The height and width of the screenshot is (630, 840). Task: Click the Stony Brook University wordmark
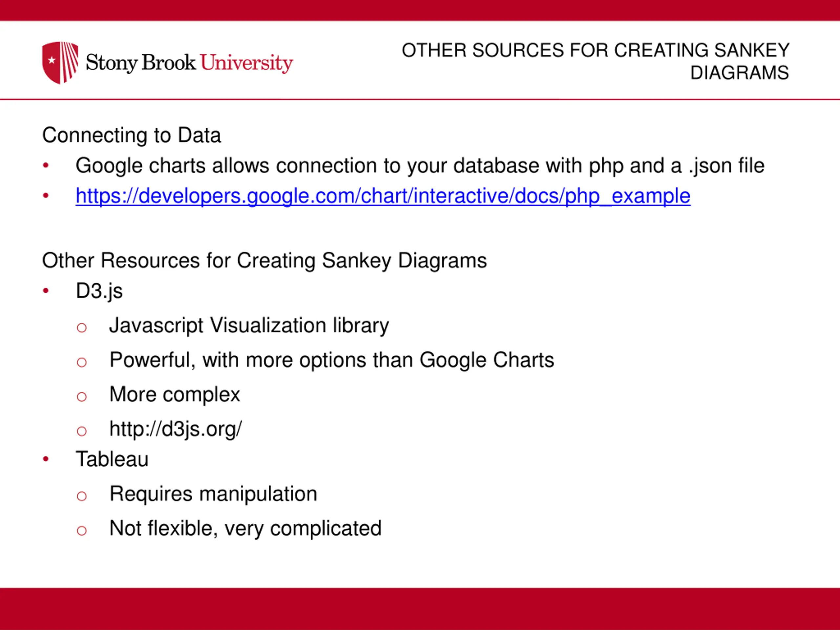click(x=189, y=63)
